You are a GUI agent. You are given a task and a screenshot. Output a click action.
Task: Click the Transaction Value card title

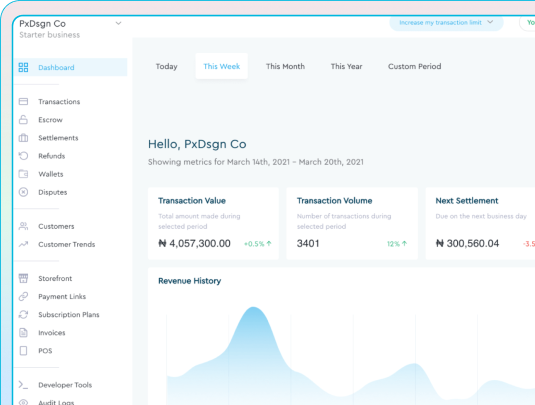click(192, 201)
